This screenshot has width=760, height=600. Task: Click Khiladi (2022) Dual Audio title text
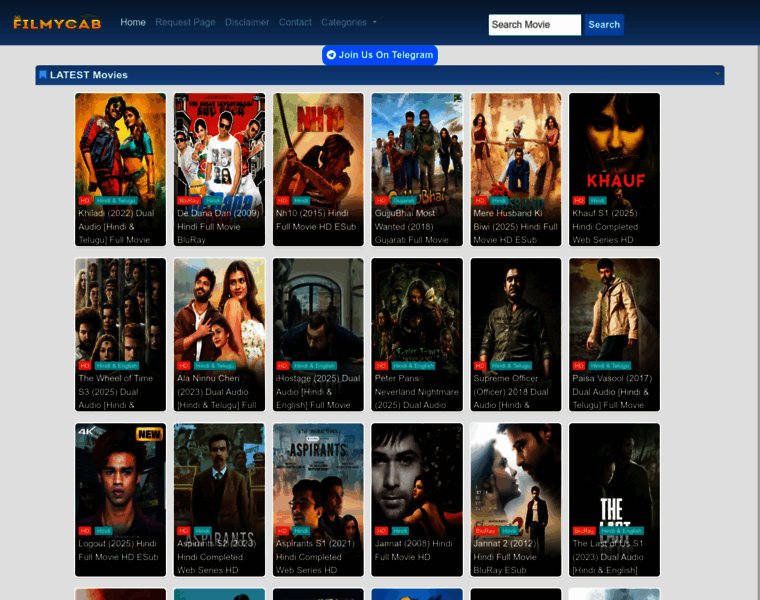pyautogui.click(x=116, y=226)
